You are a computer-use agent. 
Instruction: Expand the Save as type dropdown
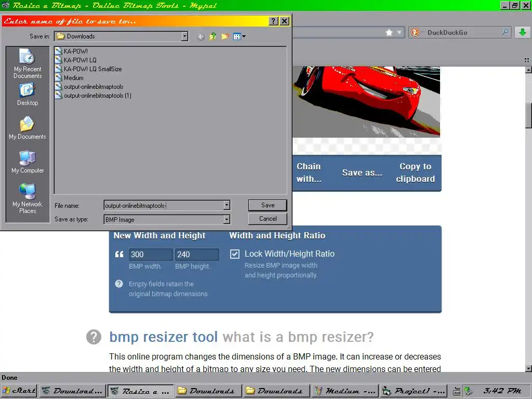pyautogui.click(x=227, y=220)
